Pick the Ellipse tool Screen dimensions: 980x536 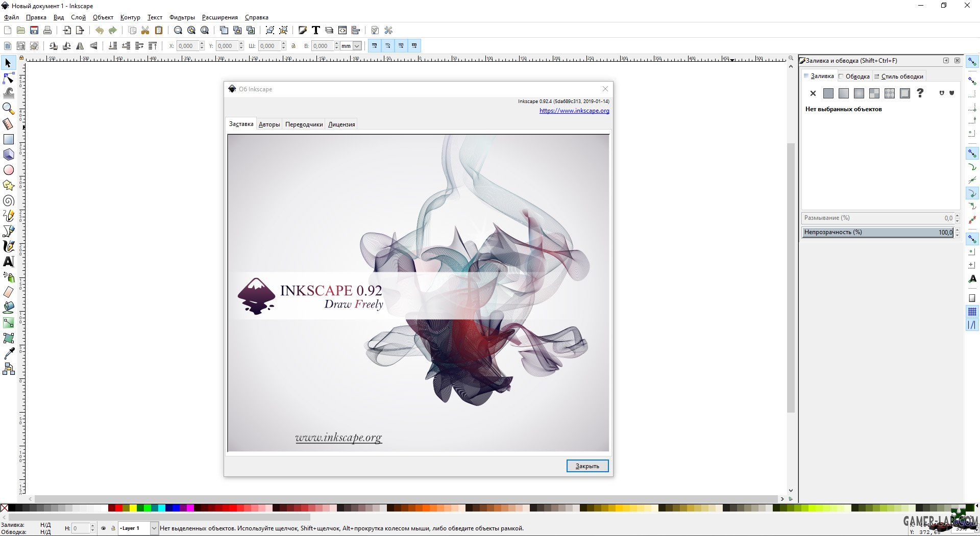click(8, 170)
